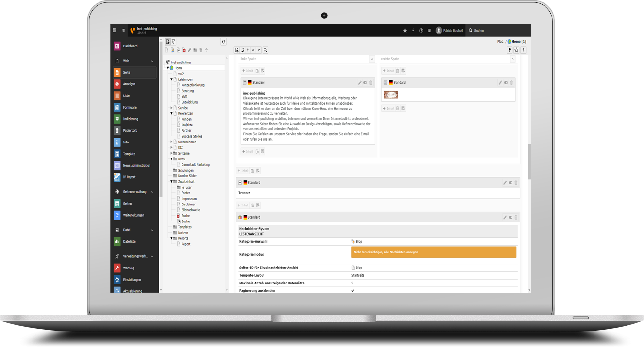The image size is (644, 347).
Task: Select the Liste module
Action: tap(126, 96)
